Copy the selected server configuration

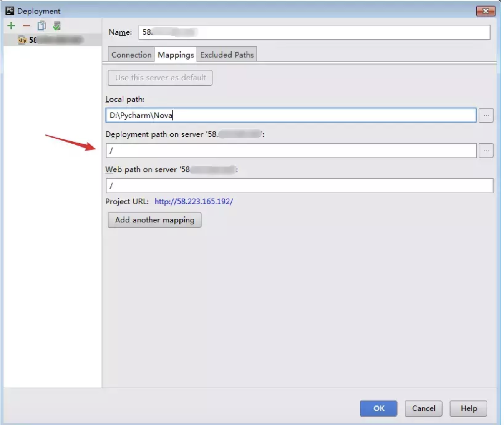[41, 26]
